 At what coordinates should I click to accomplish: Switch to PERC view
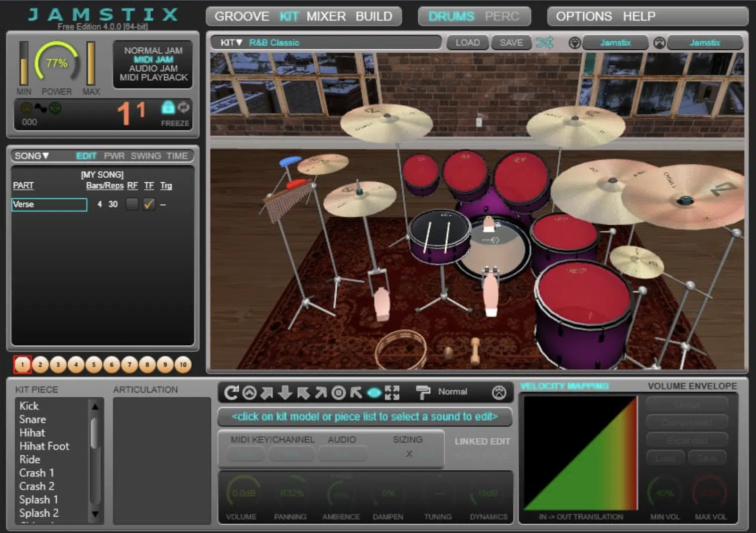pos(502,16)
